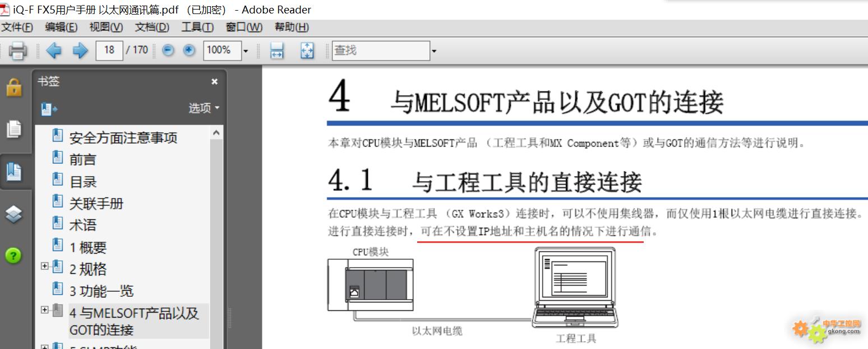Select the '术语' bookmark
Image resolution: width=868 pixels, height=349 pixels.
[x=82, y=225]
